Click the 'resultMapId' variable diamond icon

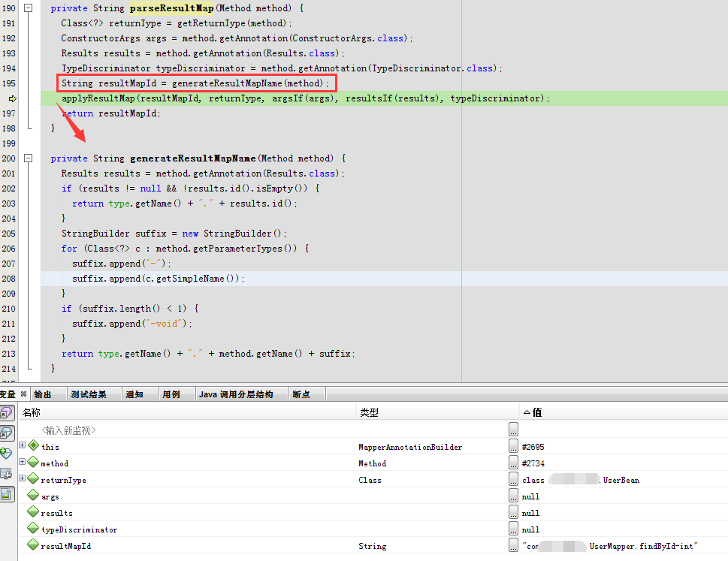[x=33, y=544]
